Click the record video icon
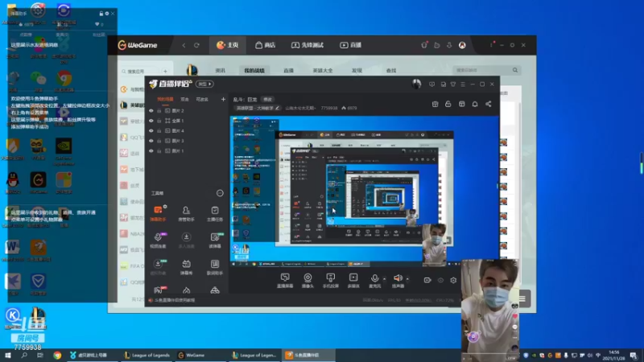644x362 pixels. 427,280
